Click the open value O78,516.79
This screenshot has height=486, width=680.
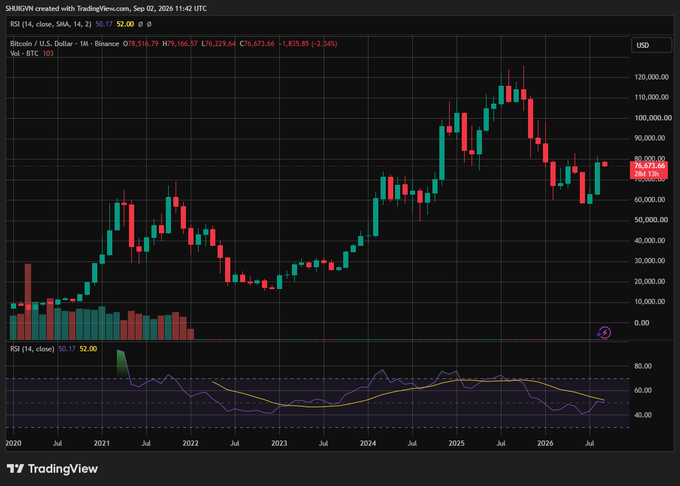click(141, 44)
